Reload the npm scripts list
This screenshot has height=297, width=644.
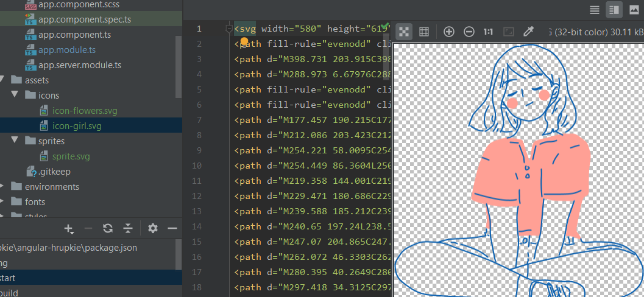[108, 228]
